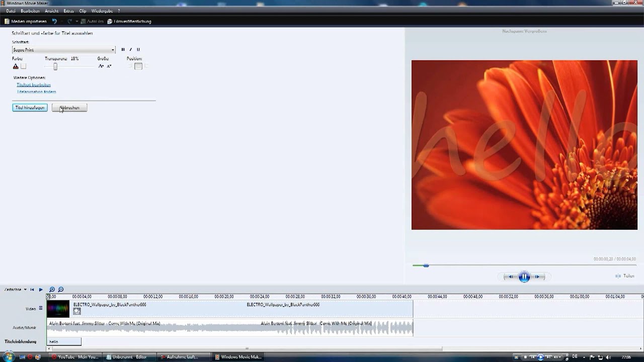Click the text color icon under Farbe
The height and width of the screenshot is (362, 644).
[16, 66]
